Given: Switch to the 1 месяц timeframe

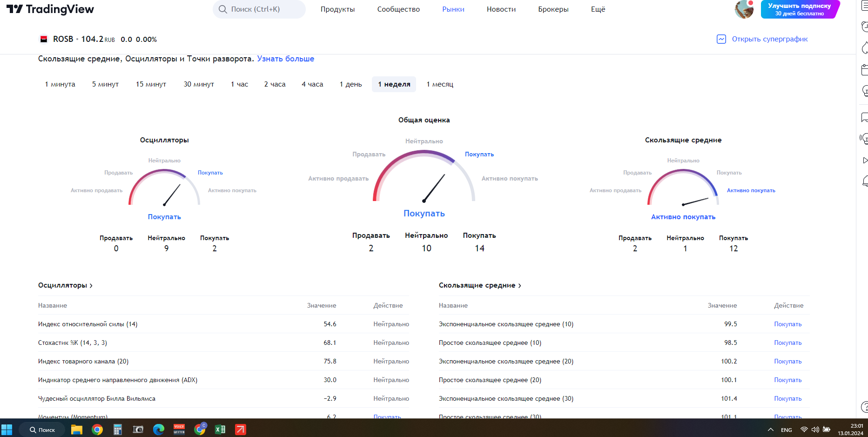Looking at the screenshot, I should tap(440, 84).
